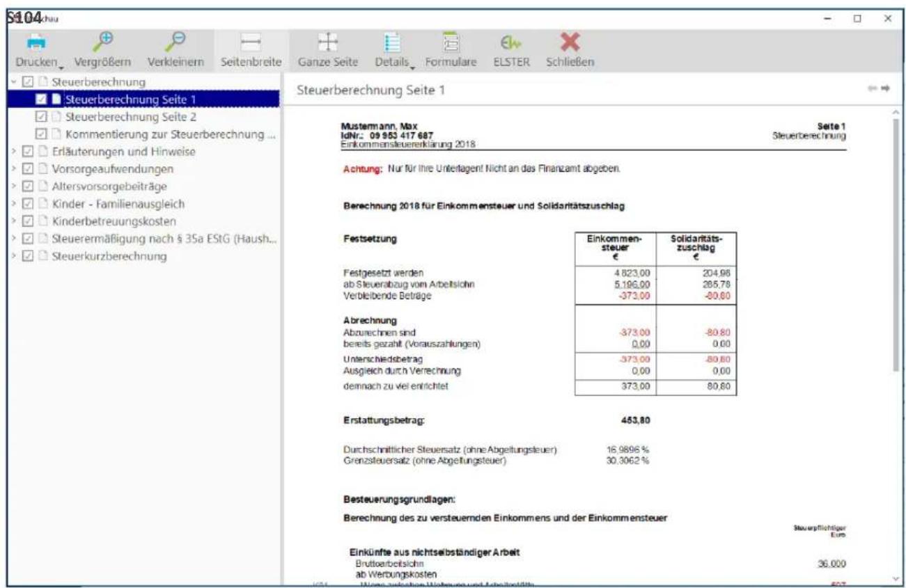The height and width of the screenshot is (588, 906).
Task: Select the Kinderbetreuungskosten entry
Action: 113,221
